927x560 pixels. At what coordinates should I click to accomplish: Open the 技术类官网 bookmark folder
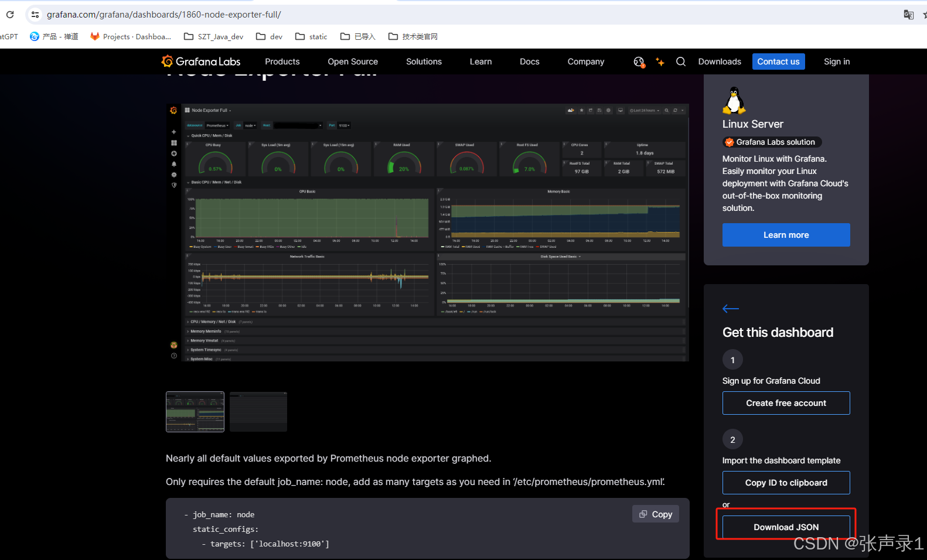click(x=413, y=36)
